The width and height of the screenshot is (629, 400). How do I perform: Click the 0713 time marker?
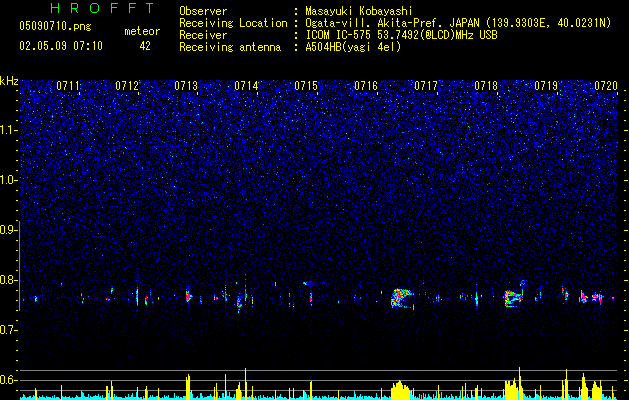pos(186,86)
